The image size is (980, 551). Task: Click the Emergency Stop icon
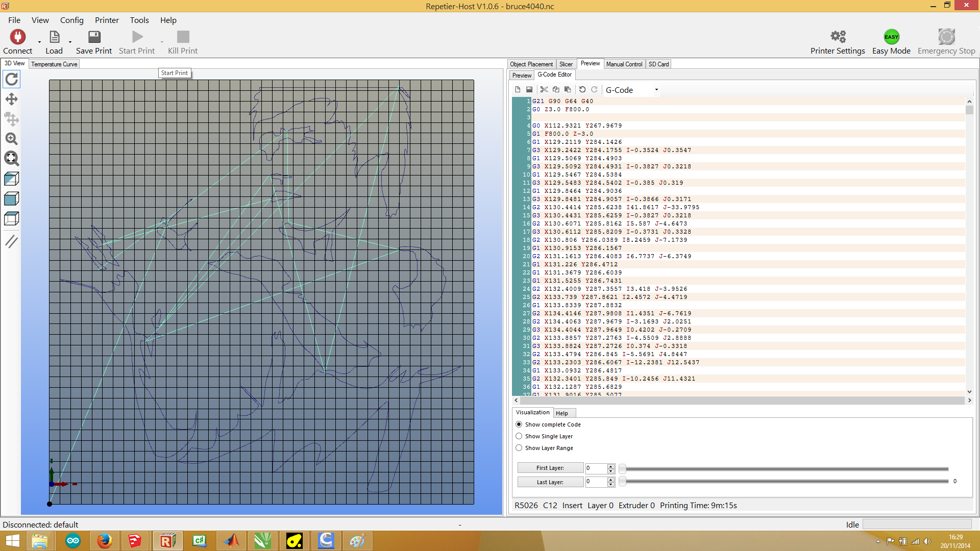946,37
